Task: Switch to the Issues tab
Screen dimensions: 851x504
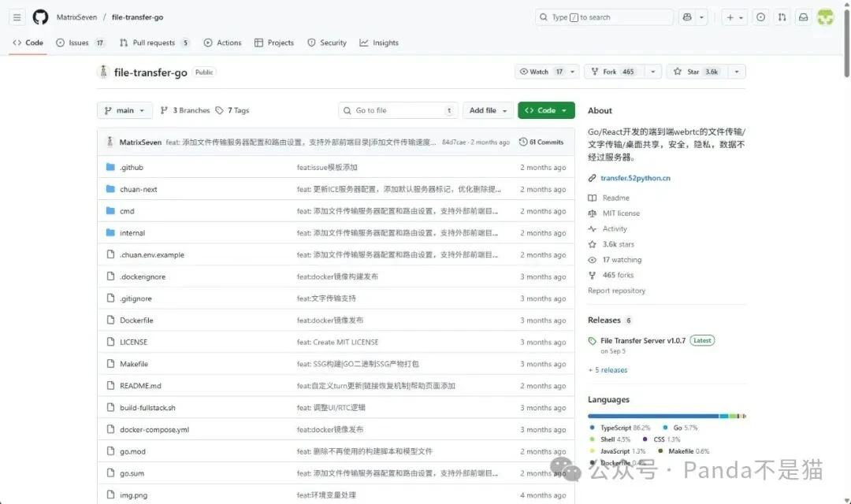Action: click(79, 43)
